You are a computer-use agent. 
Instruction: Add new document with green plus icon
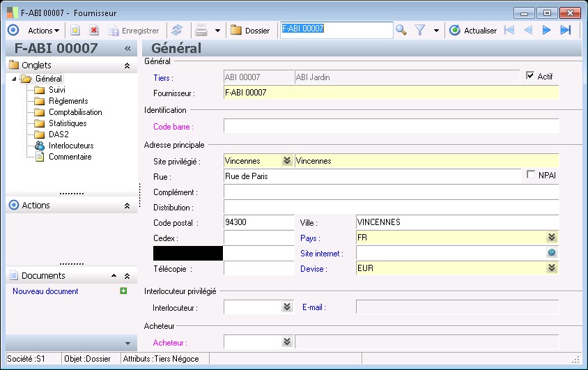point(123,291)
